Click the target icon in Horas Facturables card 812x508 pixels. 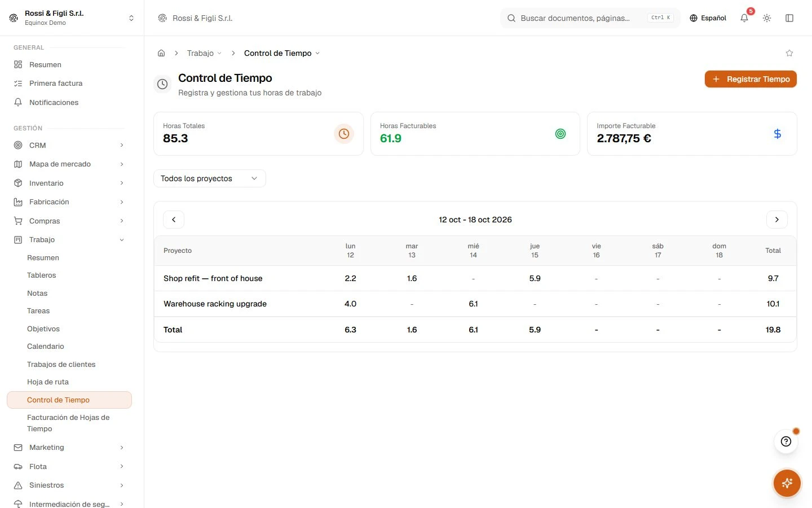click(x=561, y=134)
